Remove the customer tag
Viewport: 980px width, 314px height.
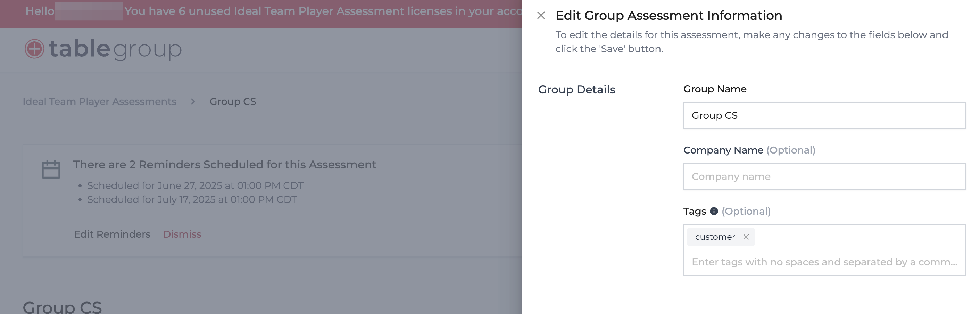click(746, 237)
